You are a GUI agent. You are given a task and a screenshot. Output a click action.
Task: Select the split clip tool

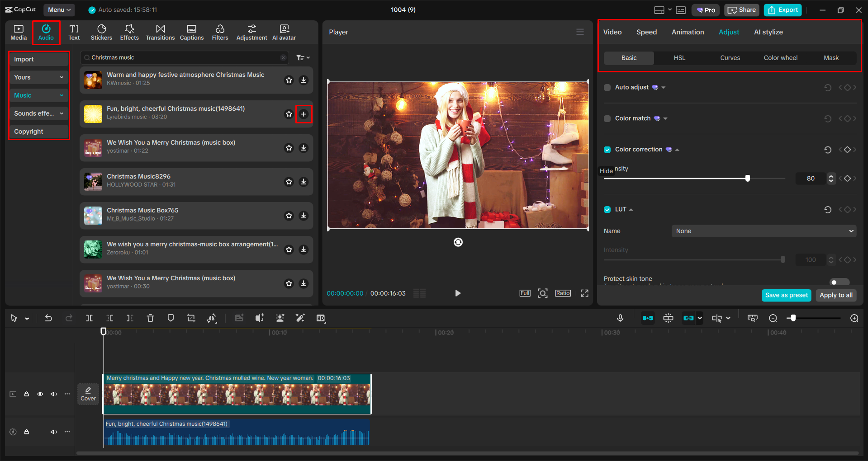point(89,318)
